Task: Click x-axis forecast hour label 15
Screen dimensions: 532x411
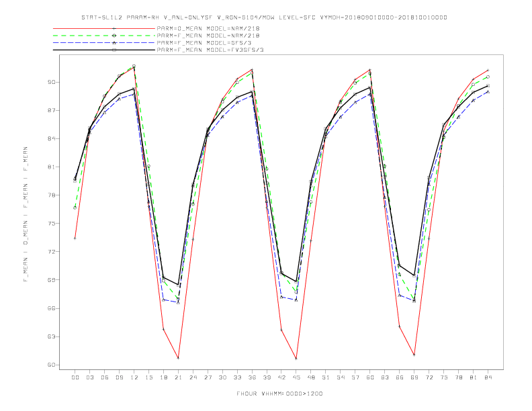Action: tap(148, 377)
